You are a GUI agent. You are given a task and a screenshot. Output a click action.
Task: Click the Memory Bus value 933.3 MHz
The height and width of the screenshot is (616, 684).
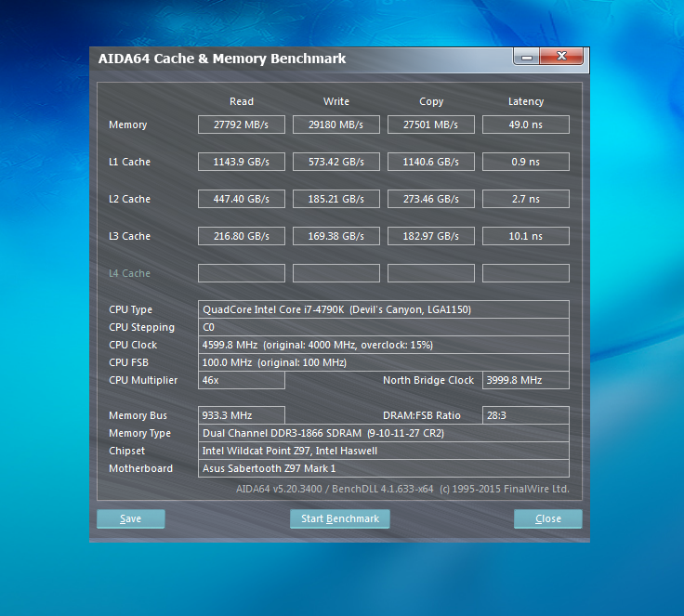242,415
